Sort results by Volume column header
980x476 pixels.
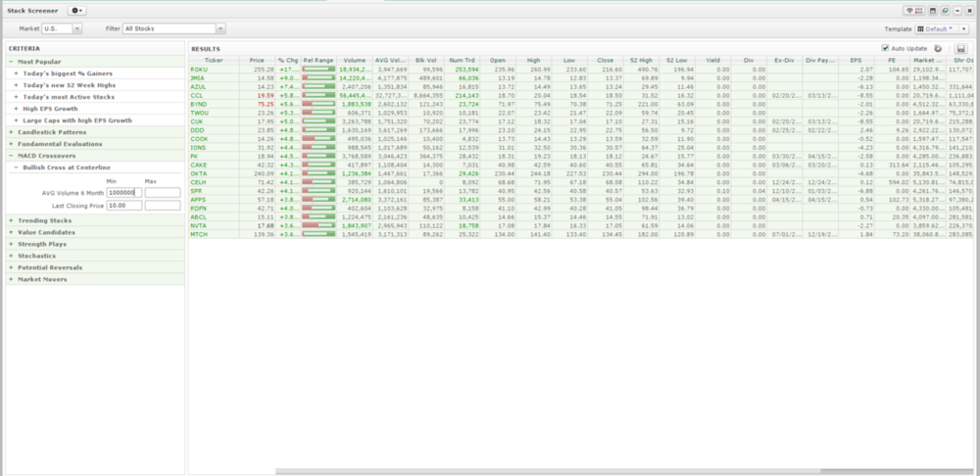[x=355, y=61]
